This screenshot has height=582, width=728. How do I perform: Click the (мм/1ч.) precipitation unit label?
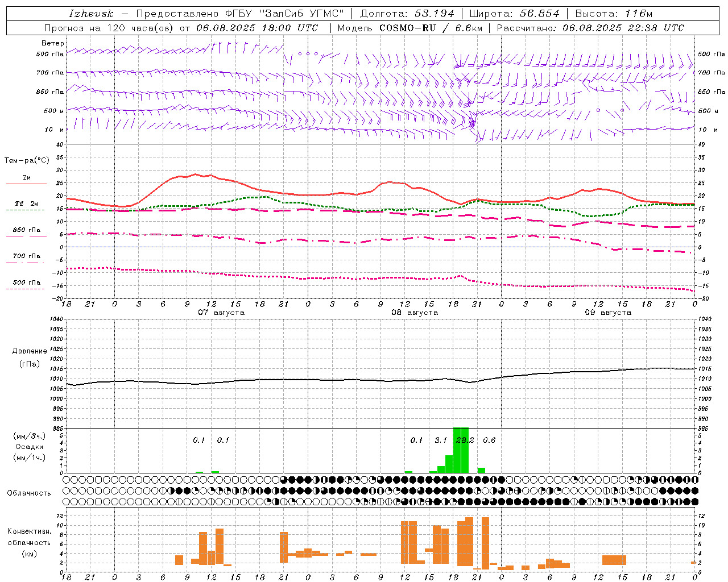tap(29, 458)
